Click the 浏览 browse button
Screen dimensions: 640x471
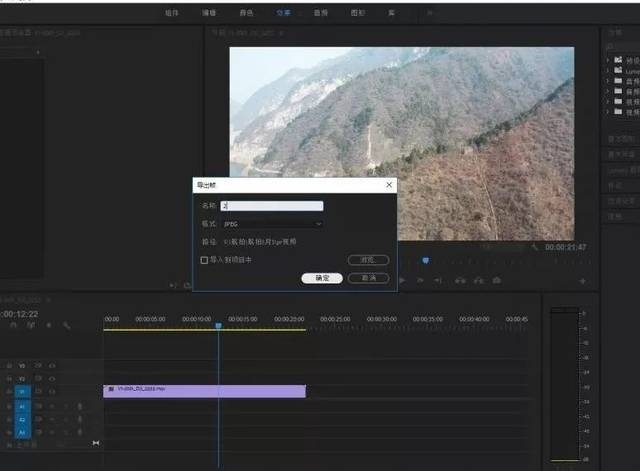[368, 260]
